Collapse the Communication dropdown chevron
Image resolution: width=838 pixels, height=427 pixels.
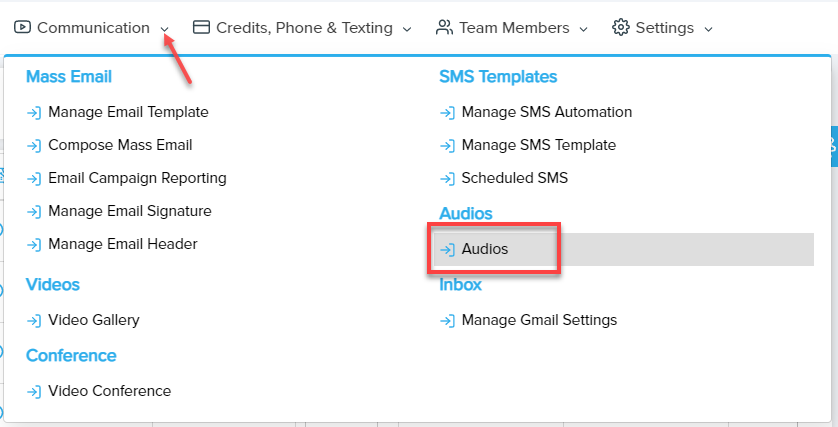coord(164,30)
